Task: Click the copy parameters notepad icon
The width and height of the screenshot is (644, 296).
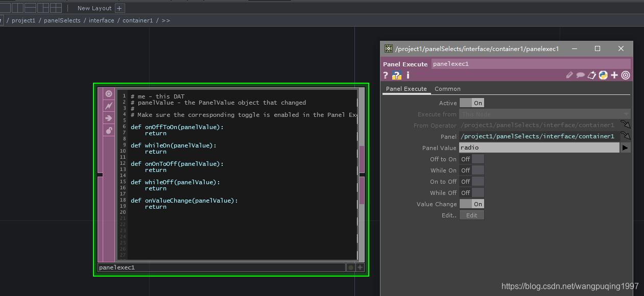Action: point(592,75)
